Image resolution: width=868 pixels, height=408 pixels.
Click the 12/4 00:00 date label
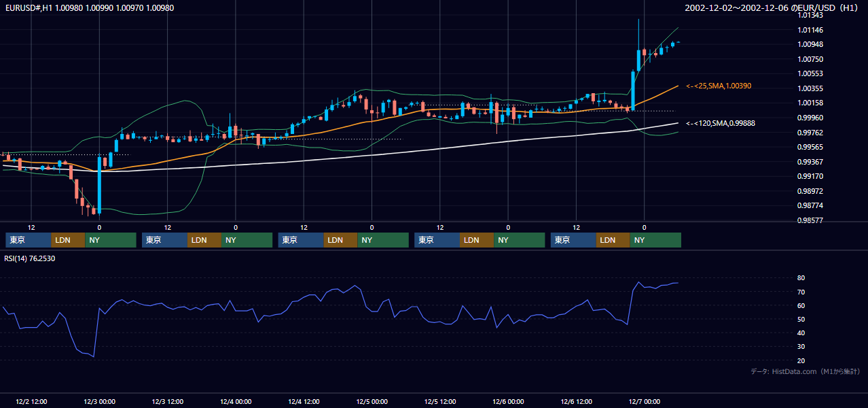pos(236,402)
